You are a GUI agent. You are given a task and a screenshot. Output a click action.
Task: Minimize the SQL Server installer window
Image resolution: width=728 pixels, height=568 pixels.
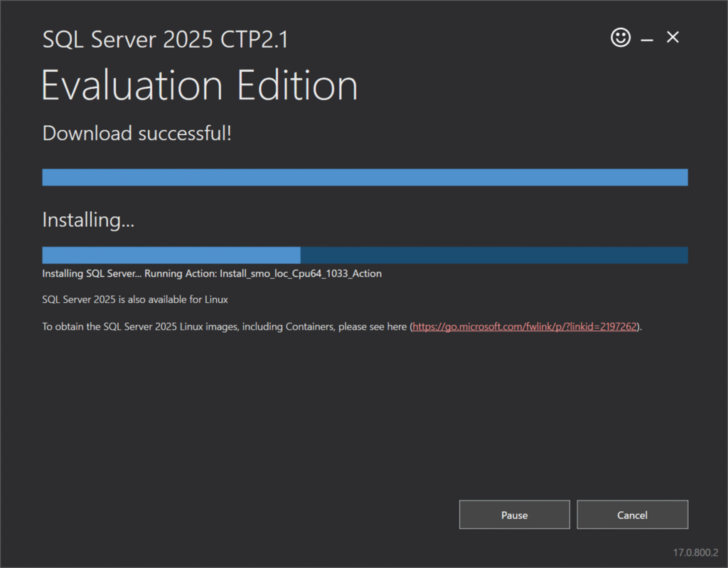tap(647, 41)
